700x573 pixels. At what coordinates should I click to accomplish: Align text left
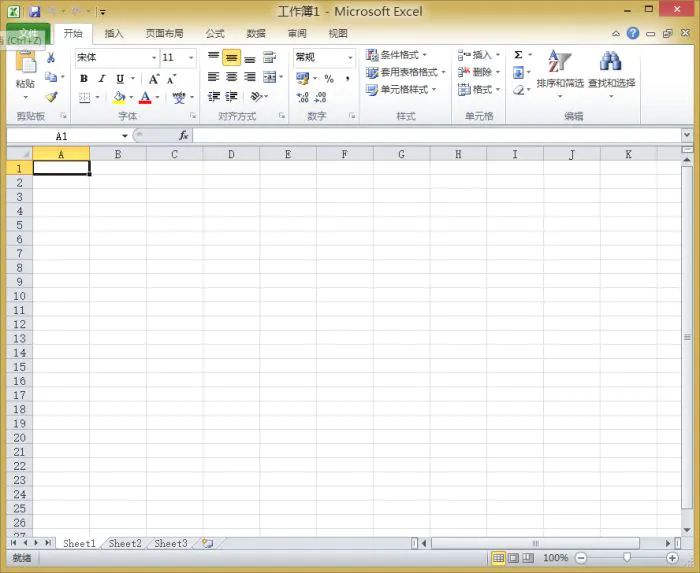click(213, 77)
